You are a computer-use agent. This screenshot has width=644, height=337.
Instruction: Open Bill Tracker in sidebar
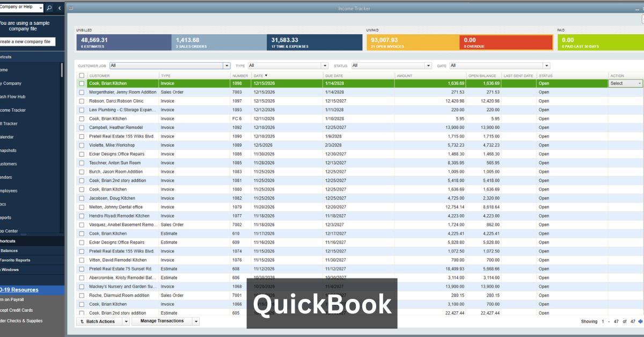click(x=9, y=123)
